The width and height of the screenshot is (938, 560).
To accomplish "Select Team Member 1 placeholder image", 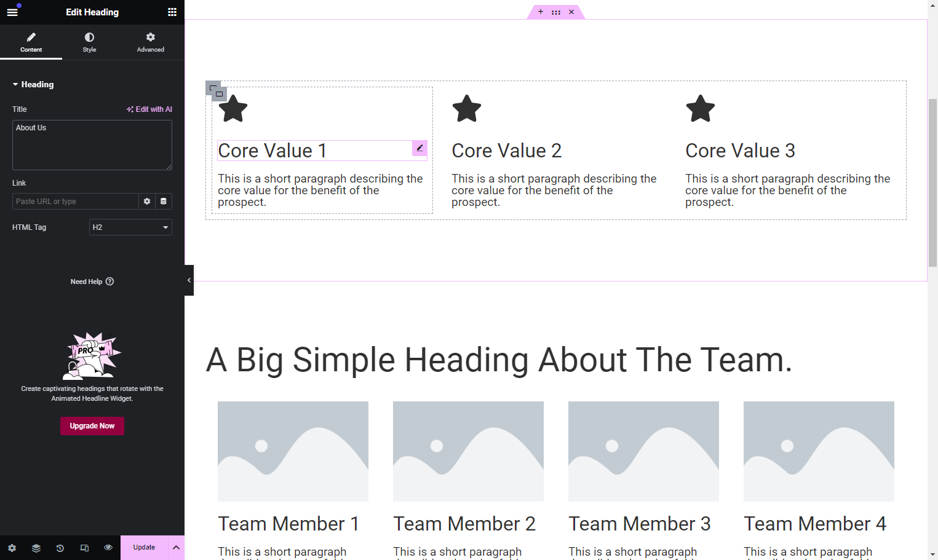I will coord(293,451).
